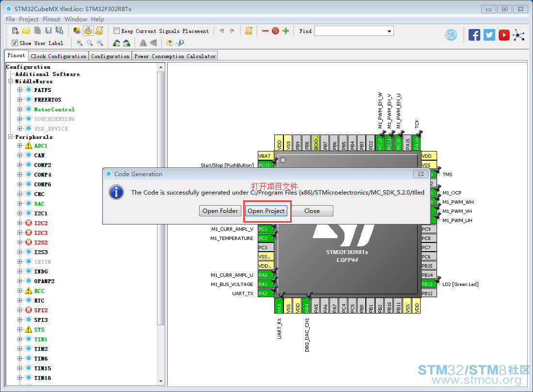Click the colored cubes software packs icon
Image resolution: width=533 pixels, height=392 pixels.
tap(77, 31)
